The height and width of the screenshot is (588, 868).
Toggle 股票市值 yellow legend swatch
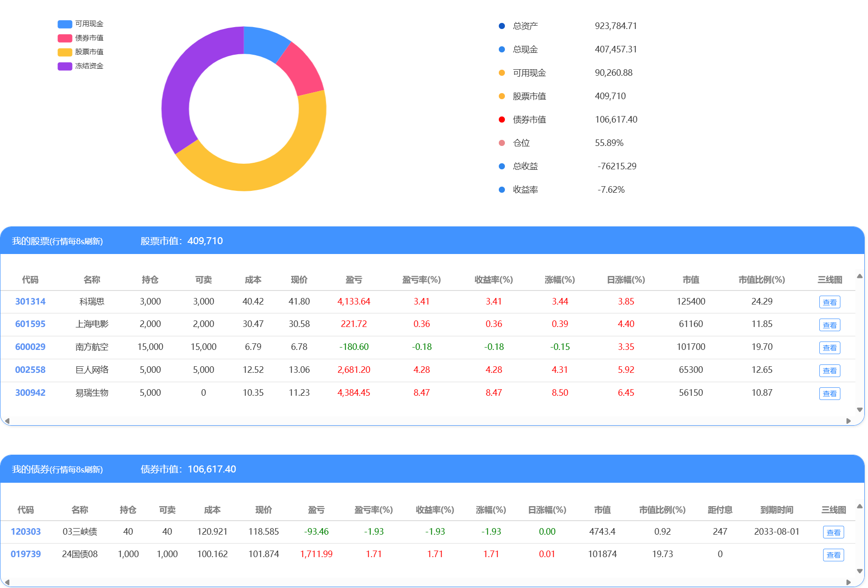click(65, 52)
